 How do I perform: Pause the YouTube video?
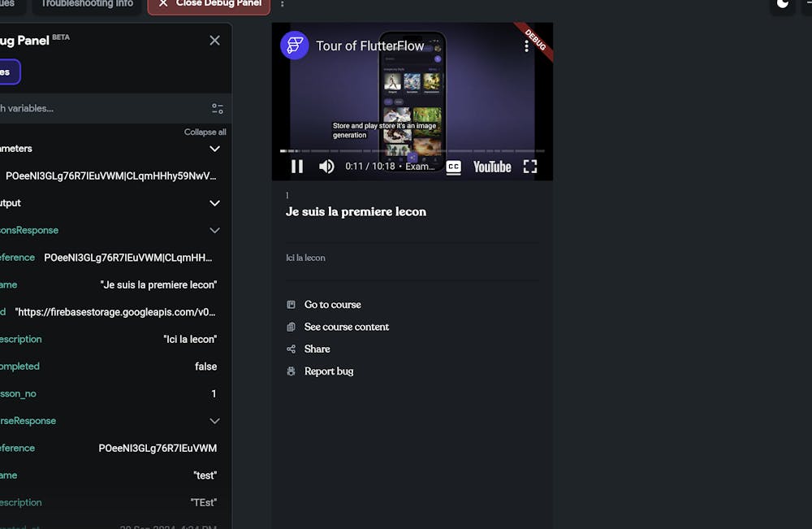pyautogui.click(x=297, y=167)
